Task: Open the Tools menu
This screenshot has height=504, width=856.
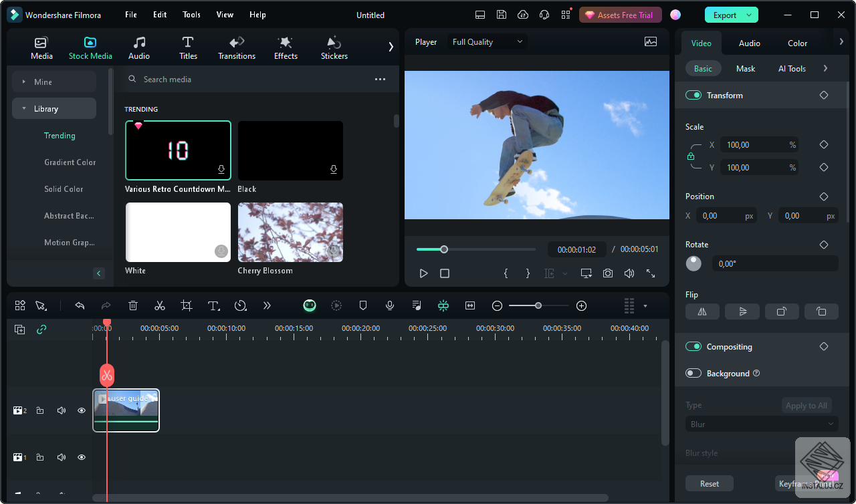Action: coord(191,15)
